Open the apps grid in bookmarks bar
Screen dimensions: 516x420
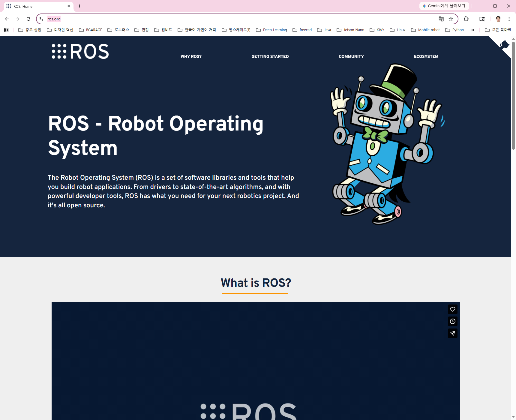pos(6,30)
